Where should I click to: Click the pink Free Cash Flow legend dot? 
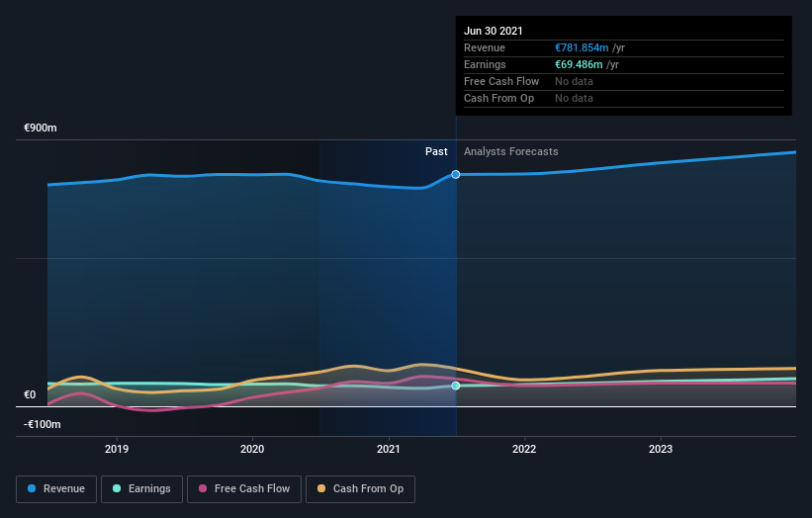203,488
